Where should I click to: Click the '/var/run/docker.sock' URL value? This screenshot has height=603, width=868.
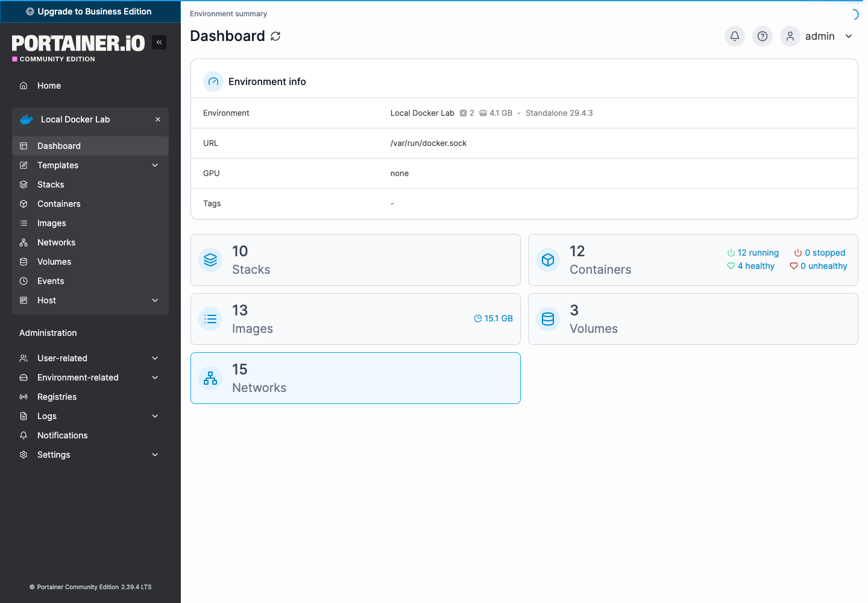click(x=429, y=143)
